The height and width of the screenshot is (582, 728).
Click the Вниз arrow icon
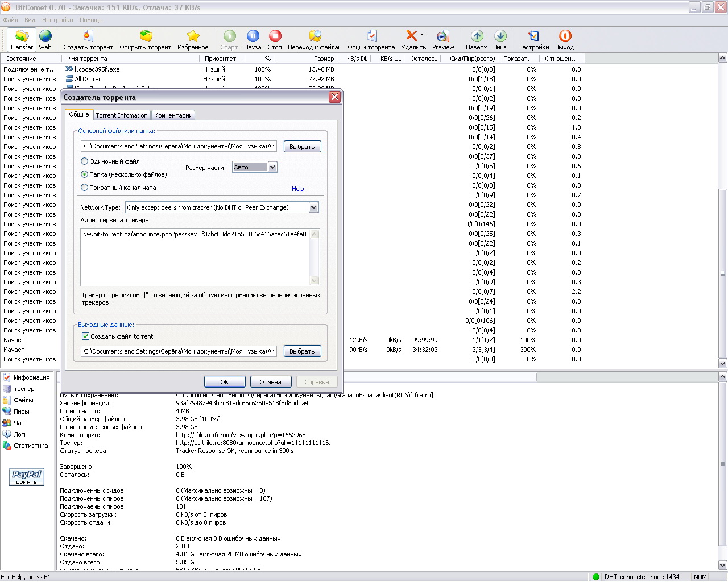point(500,40)
